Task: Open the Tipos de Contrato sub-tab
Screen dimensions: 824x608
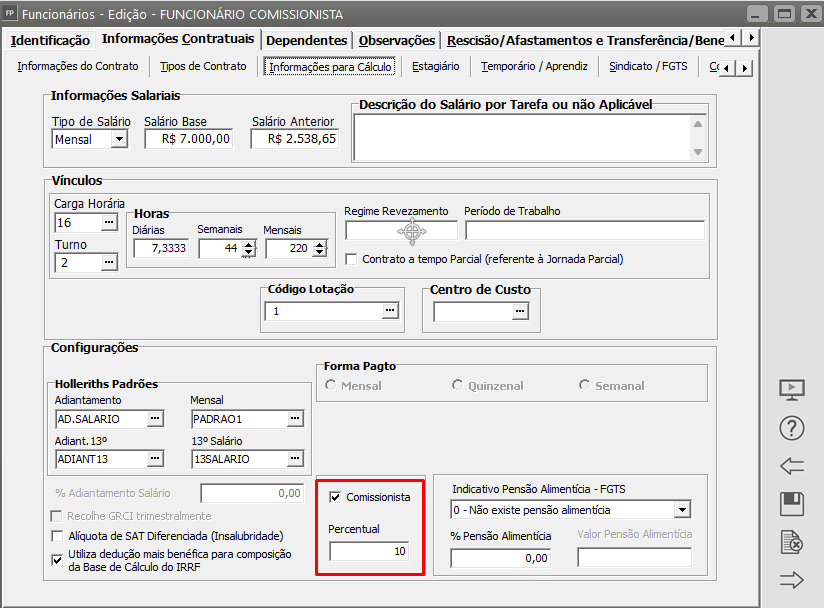Action: (203, 67)
